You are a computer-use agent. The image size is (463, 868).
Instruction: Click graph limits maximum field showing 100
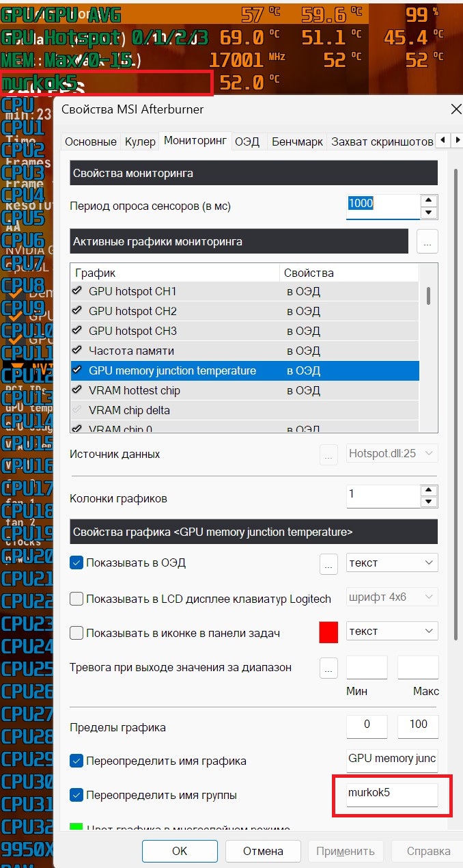pos(418,727)
